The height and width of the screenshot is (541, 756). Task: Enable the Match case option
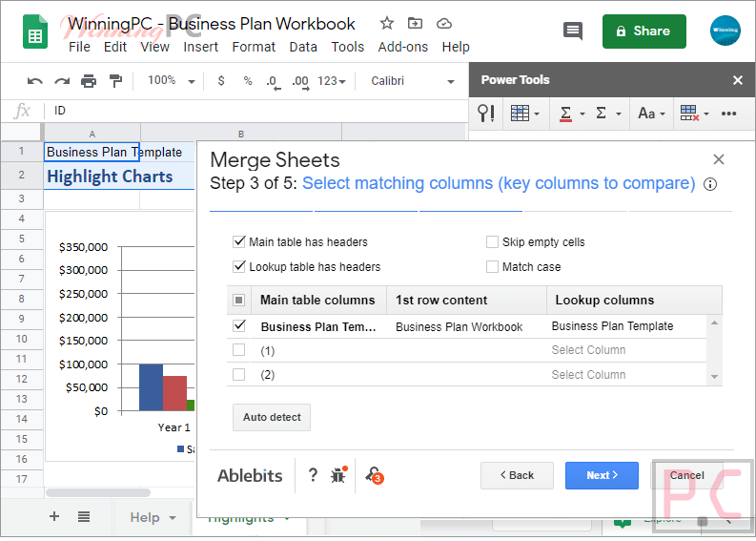tap(492, 266)
